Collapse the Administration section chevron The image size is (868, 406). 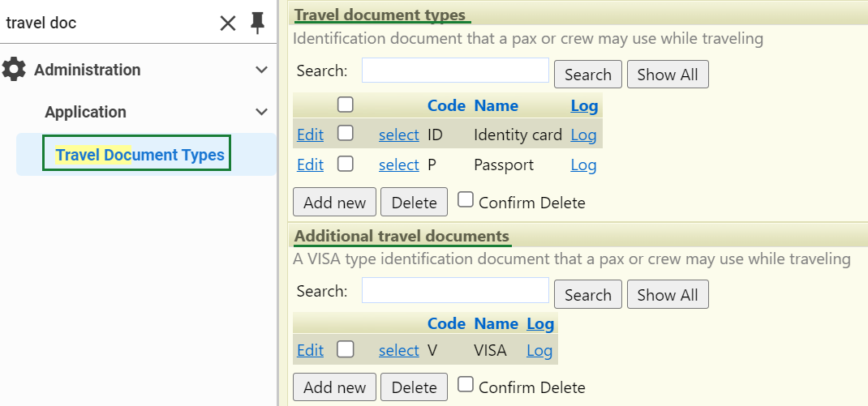tap(261, 70)
